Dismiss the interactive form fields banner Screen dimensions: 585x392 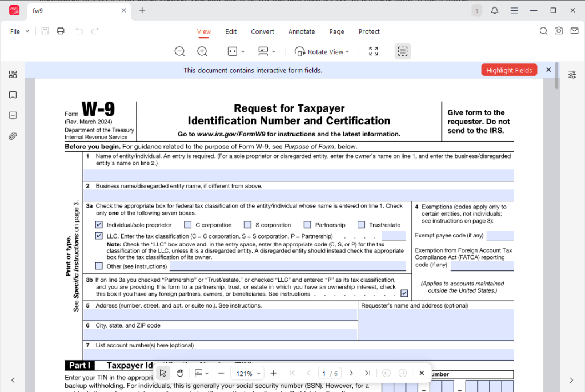coord(548,70)
